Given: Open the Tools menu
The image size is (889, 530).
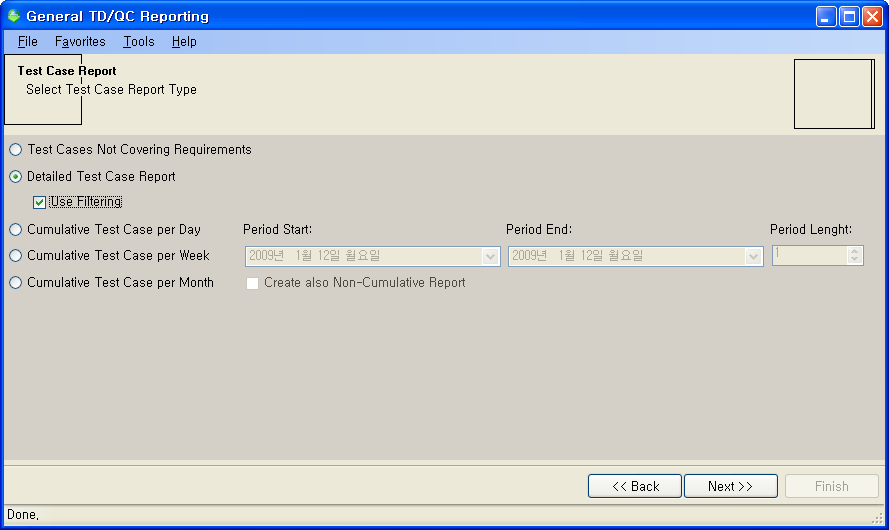Looking at the screenshot, I should point(139,41).
